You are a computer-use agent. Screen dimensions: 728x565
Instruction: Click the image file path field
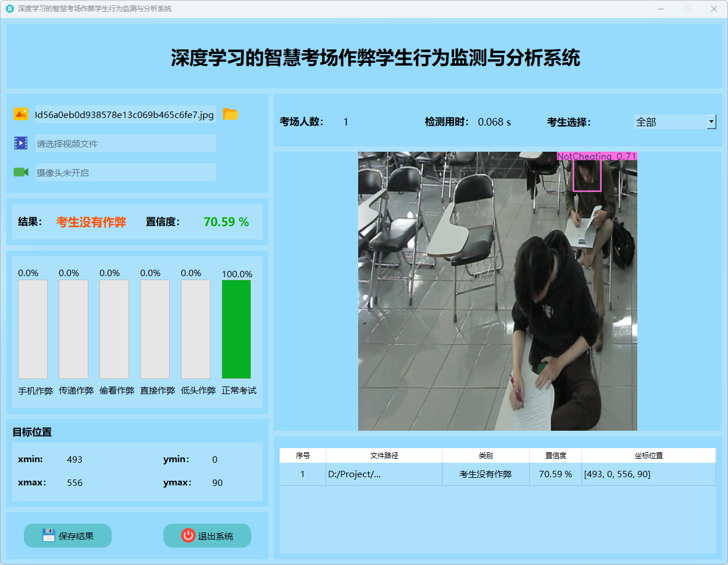coord(125,115)
